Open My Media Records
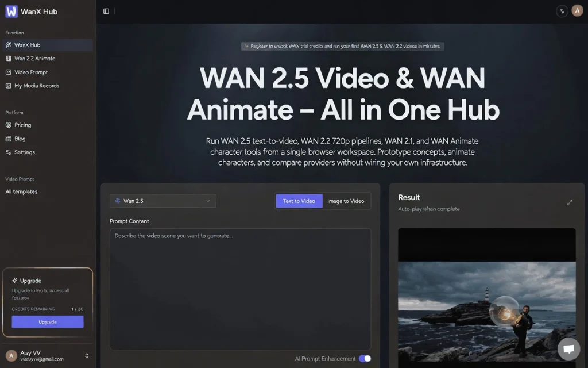Viewport: 588px width, 368px height. (36, 86)
